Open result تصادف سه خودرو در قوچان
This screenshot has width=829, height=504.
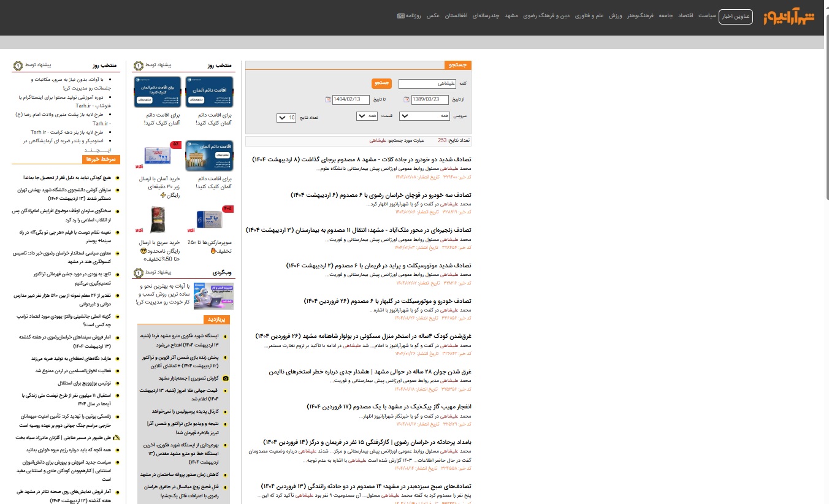tap(381, 195)
